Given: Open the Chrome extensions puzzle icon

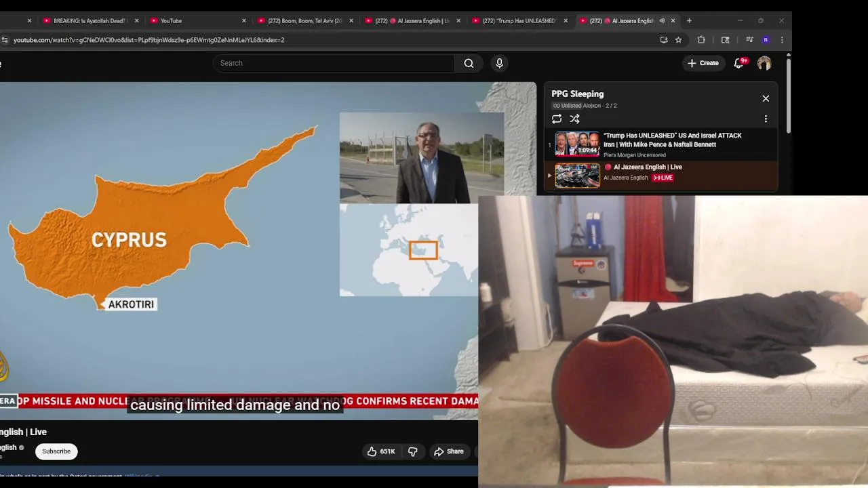Looking at the screenshot, I should (x=701, y=40).
